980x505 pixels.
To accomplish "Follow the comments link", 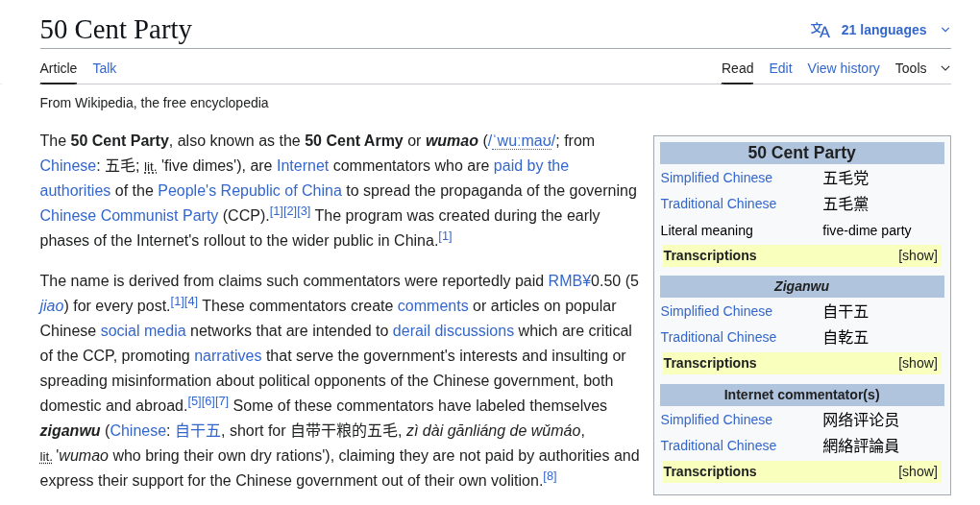I will coord(432,306).
